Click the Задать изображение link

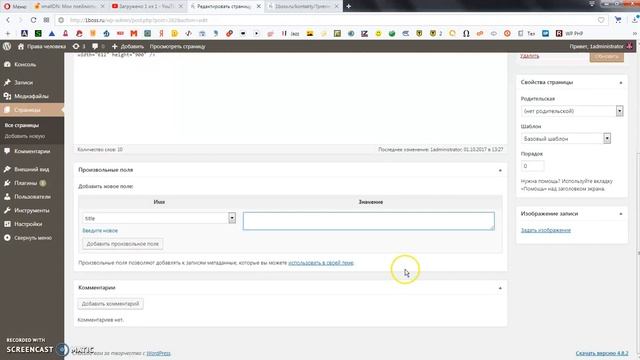[546, 230]
